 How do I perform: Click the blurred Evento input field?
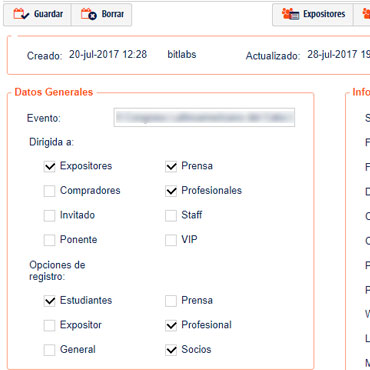pyautogui.click(x=204, y=118)
